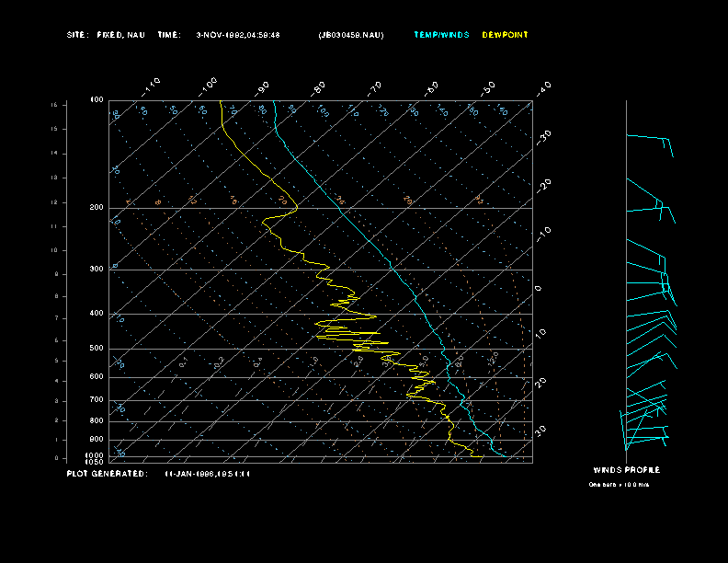This screenshot has width=728, height=563.
Task: Click the sounding time 3-NOV-1992 text
Action: tap(238, 35)
